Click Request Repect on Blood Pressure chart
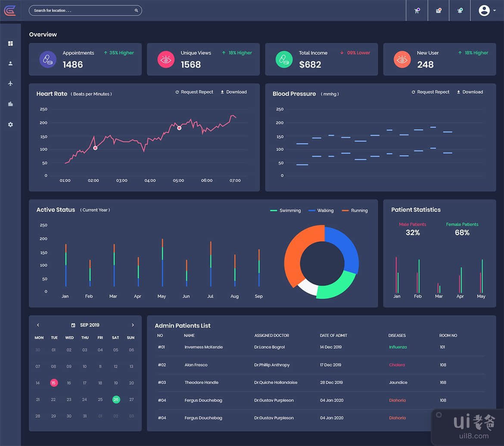This screenshot has width=504, height=446. click(430, 92)
